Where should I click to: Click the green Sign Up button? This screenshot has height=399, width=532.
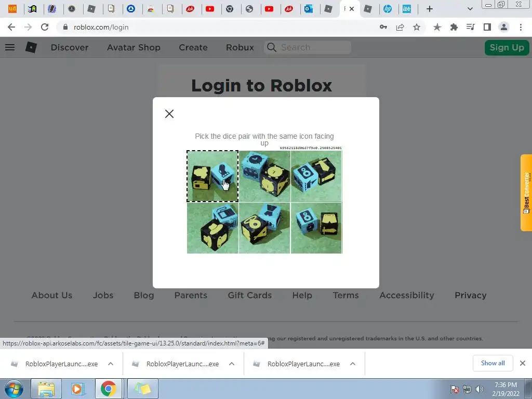507,47
